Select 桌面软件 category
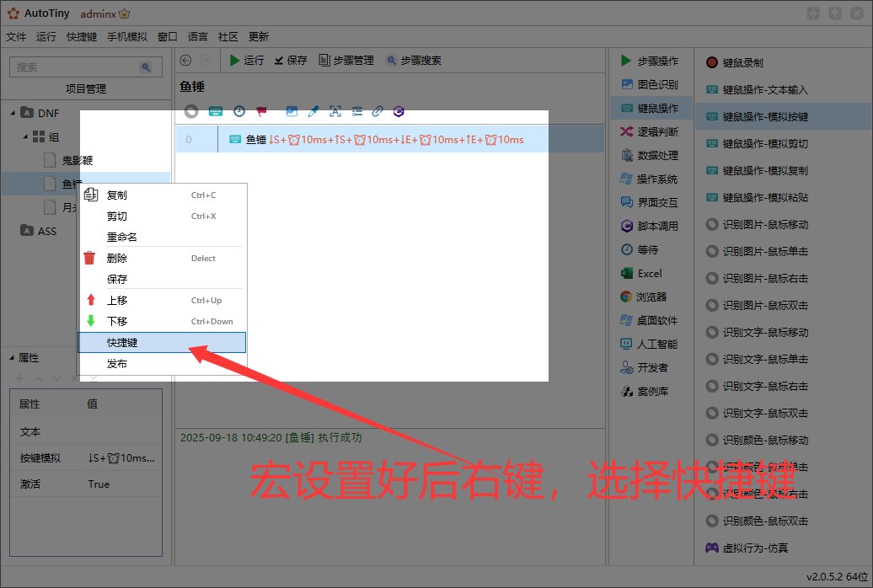This screenshot has height=588, width=873. point(651,320)
